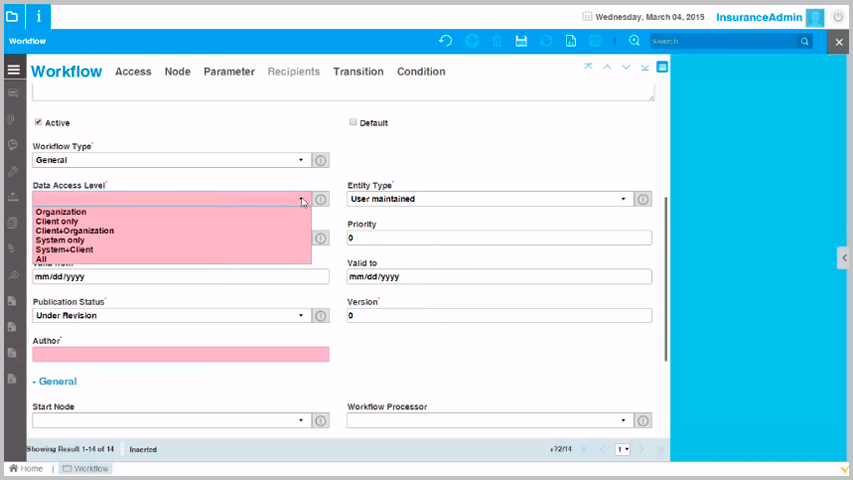Viewport: 853px width, 480px height.
Task: Click in the Search input field
Action: point(724,41)
